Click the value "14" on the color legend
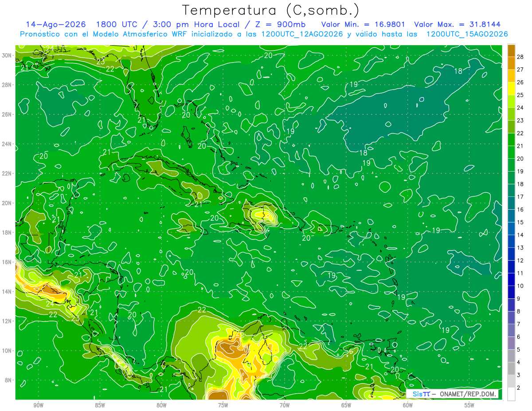Screen dimensions: 532x411 click(520, 235)
